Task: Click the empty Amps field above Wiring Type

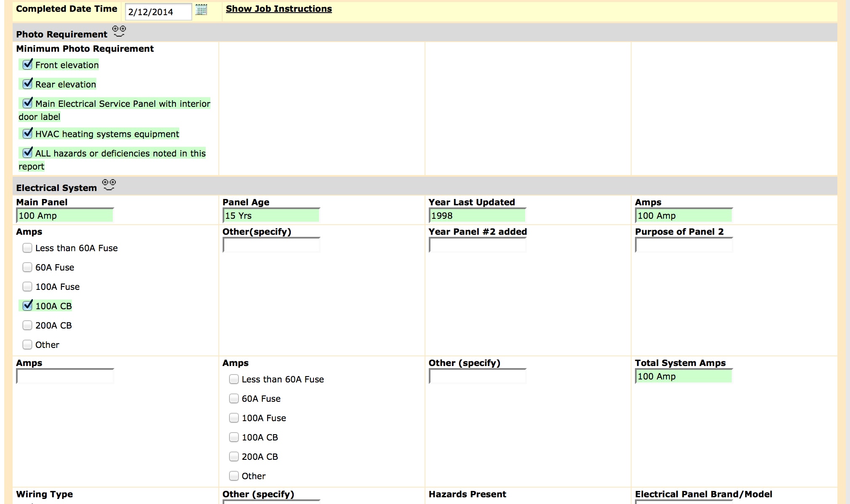Action: point(65,376)
